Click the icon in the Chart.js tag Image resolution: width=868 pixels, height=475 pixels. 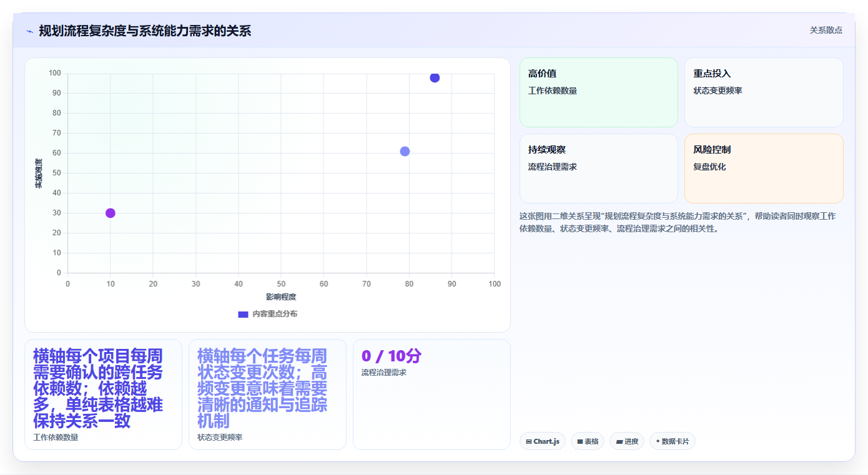(x=529, y=441)
